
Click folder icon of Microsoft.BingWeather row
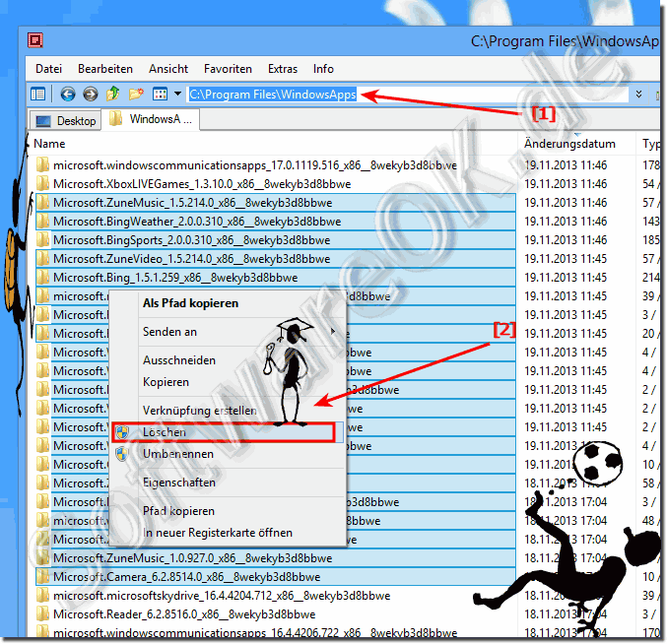[42, 221]
